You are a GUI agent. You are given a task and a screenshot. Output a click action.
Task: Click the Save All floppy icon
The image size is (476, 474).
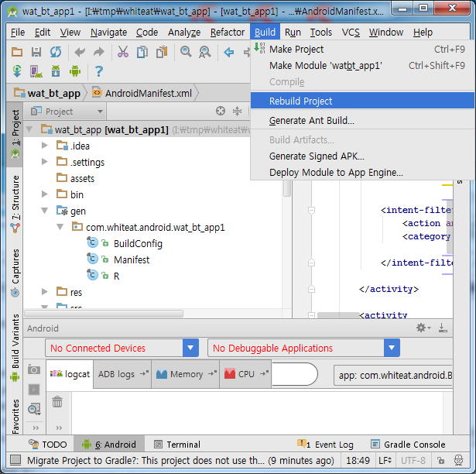click(x=36, y=52)
